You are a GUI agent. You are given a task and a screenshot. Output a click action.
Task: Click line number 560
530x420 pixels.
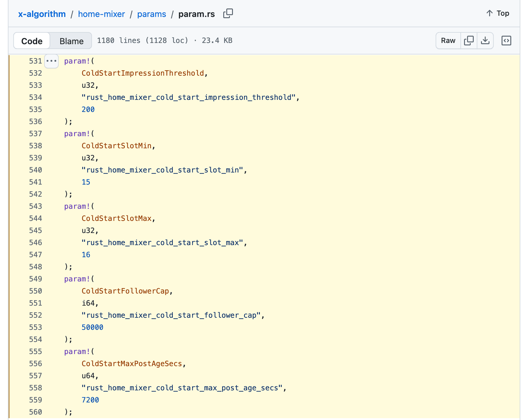[35, 412]
